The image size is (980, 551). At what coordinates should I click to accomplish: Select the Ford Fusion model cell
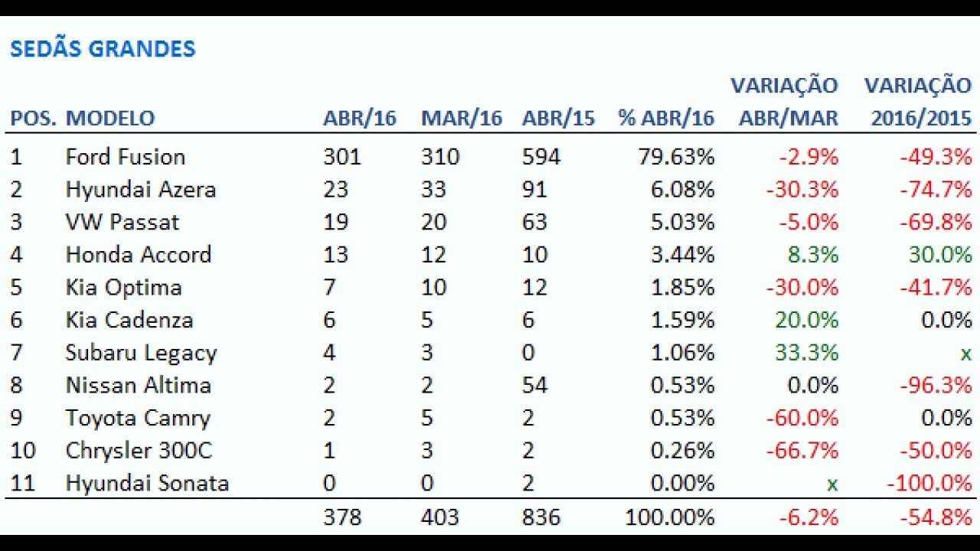click(x=126, y=157)
